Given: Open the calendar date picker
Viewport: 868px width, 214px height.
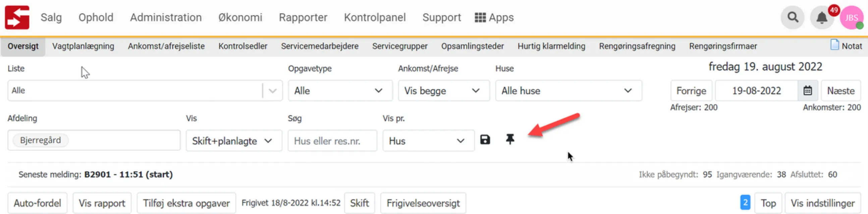Looking at the screenshot, I should 807,90.
